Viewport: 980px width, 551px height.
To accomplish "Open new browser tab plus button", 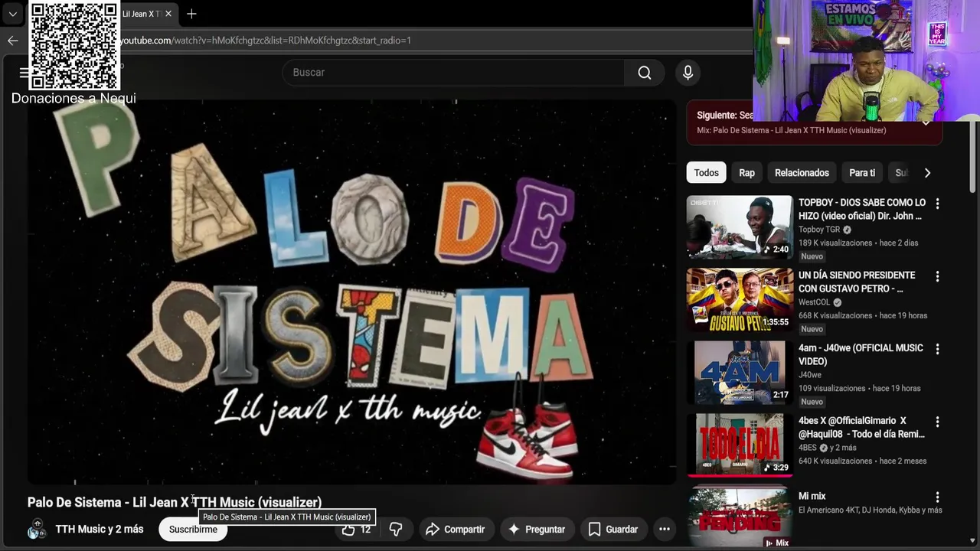I will point(191,14).
